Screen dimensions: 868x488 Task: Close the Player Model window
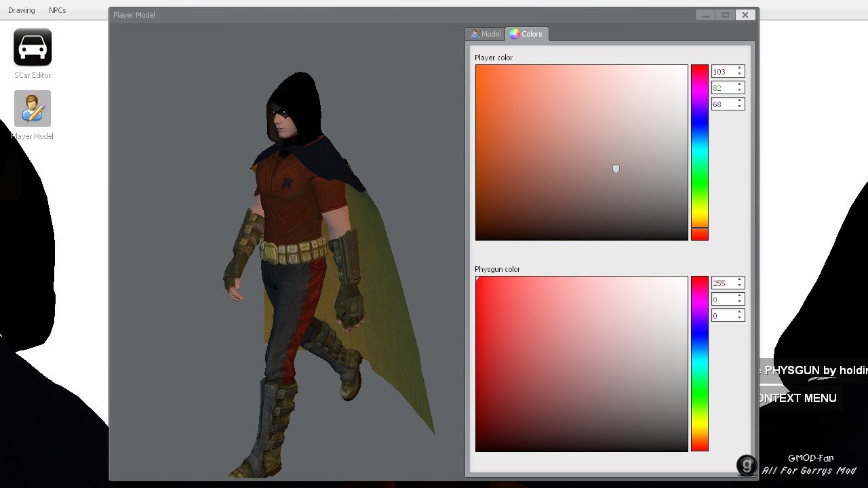[745, 15]
